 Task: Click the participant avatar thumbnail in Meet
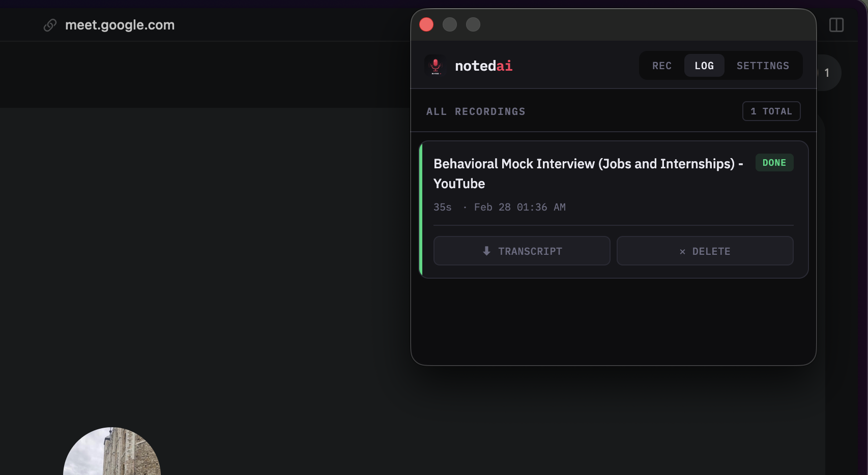[112, 451]
